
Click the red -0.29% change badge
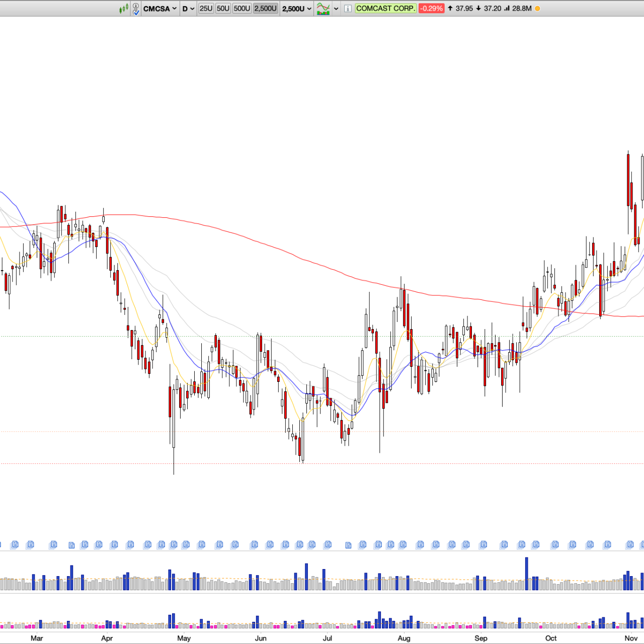coord(432,9)
